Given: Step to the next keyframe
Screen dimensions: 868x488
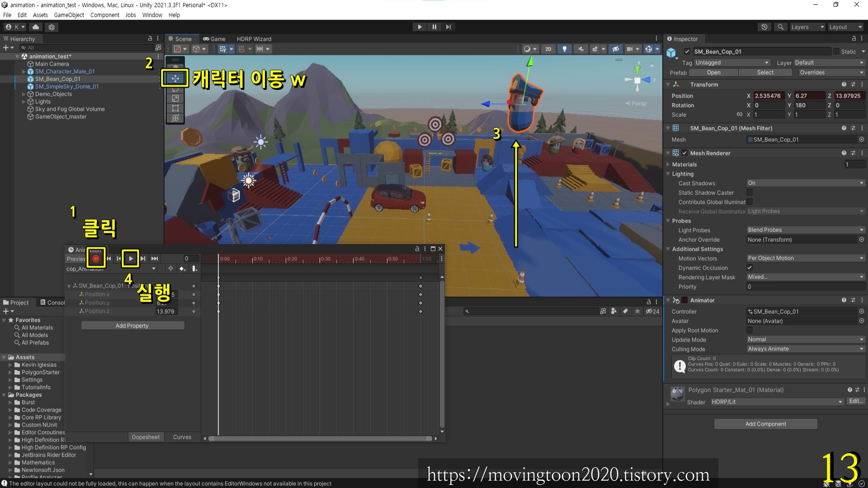Looking at the screenshot, I should pyautogui.click(x=143, y=258).
